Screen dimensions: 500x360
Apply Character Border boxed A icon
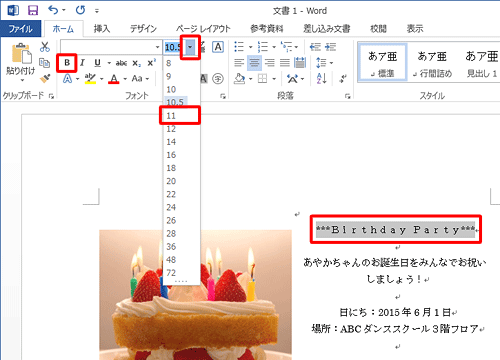[218, 47]
